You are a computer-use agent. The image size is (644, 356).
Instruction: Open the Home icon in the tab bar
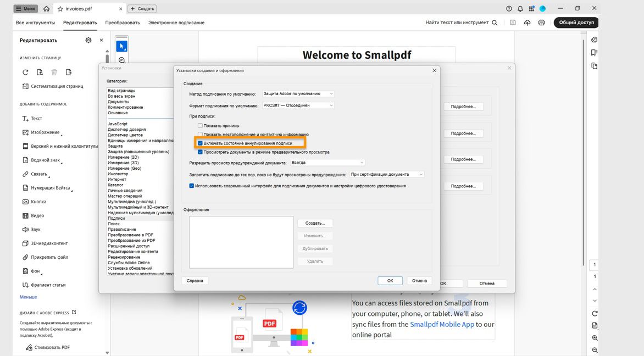pos(46,9)
